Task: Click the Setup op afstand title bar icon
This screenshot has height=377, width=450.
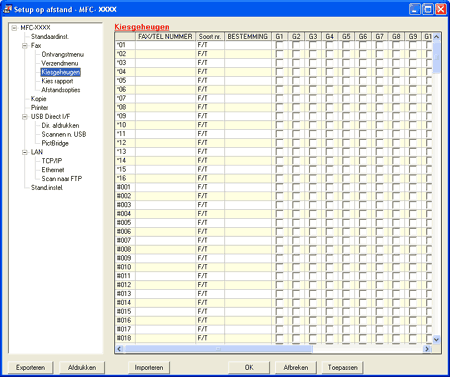Action: click(x=7, y=9)
